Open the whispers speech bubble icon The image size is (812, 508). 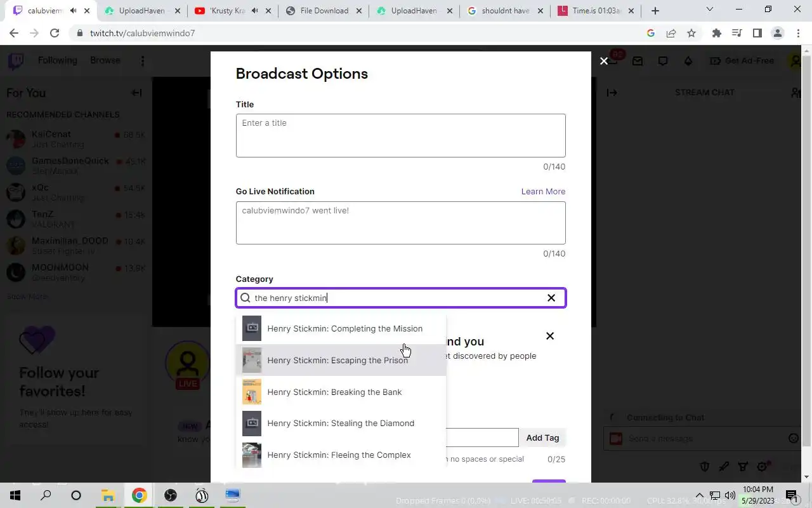click(663, 61)
